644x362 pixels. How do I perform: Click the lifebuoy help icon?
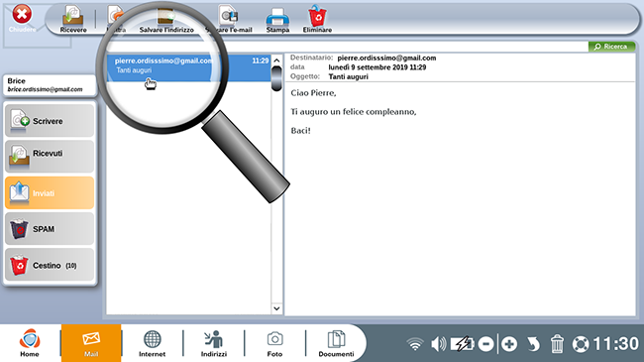point(581,344)
